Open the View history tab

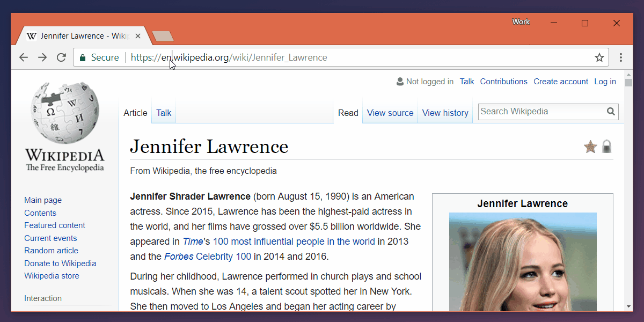click(x=445, y=113)
